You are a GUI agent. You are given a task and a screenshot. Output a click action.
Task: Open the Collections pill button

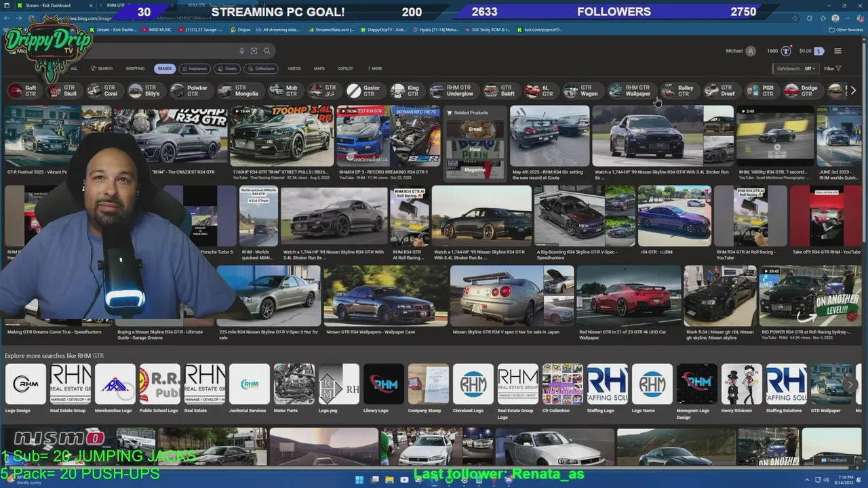tap(262, 68)
